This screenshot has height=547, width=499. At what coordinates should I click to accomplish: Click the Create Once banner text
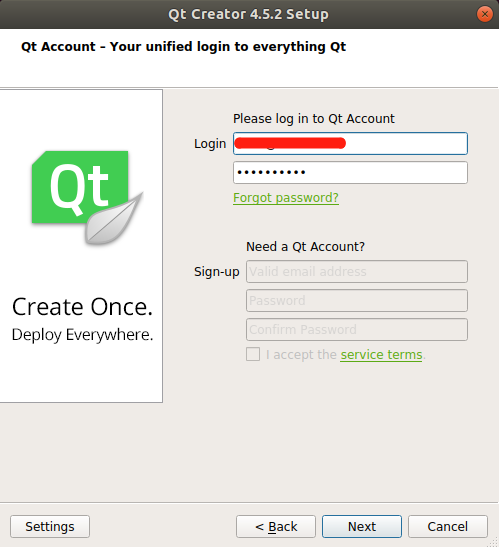point(82,307)
